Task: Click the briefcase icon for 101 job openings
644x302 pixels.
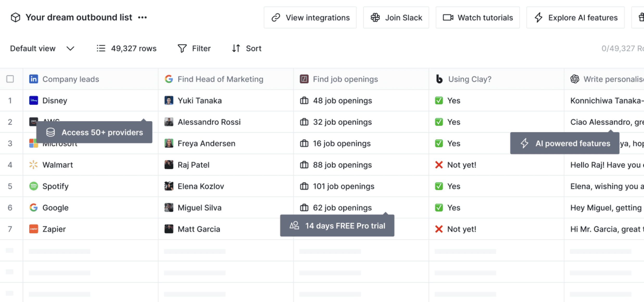Action: point(304,186)
